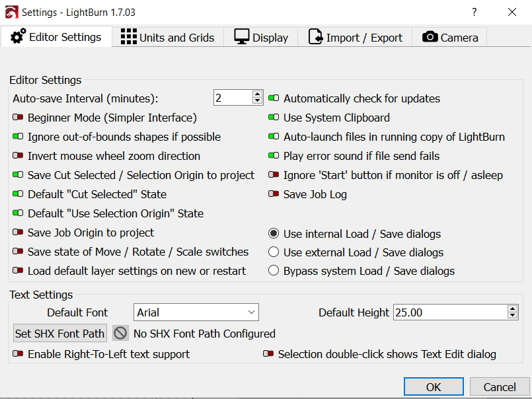Enable the Save Job Log switch

click(x=274, y=194)
